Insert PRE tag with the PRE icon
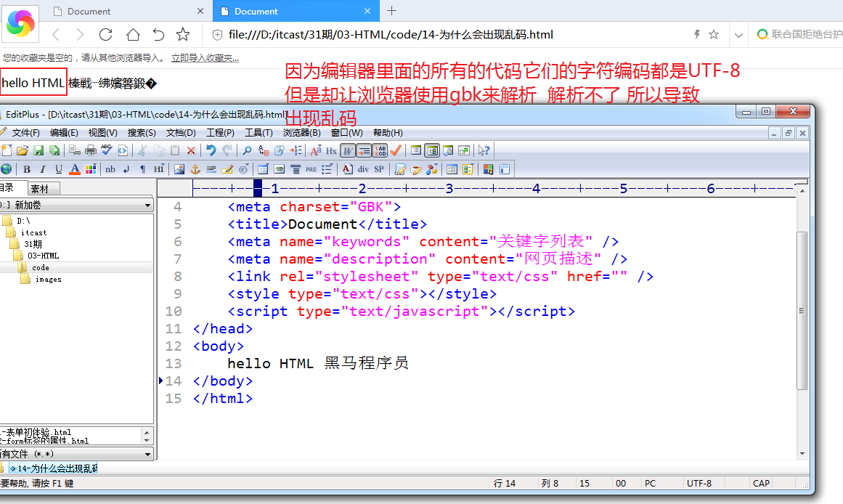843x504 pixels. [x=311, y=169]
